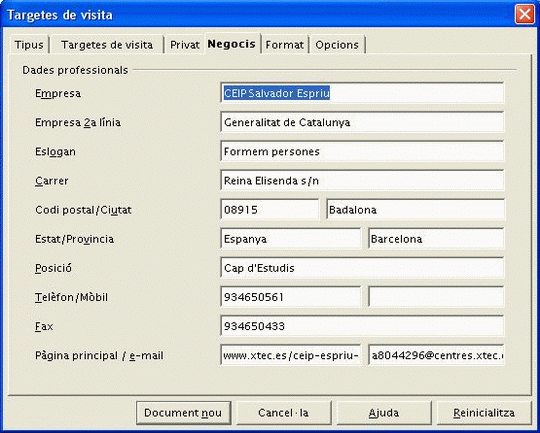Go to the Format tab
Screen dimensions: 540x433
point(284,45)
